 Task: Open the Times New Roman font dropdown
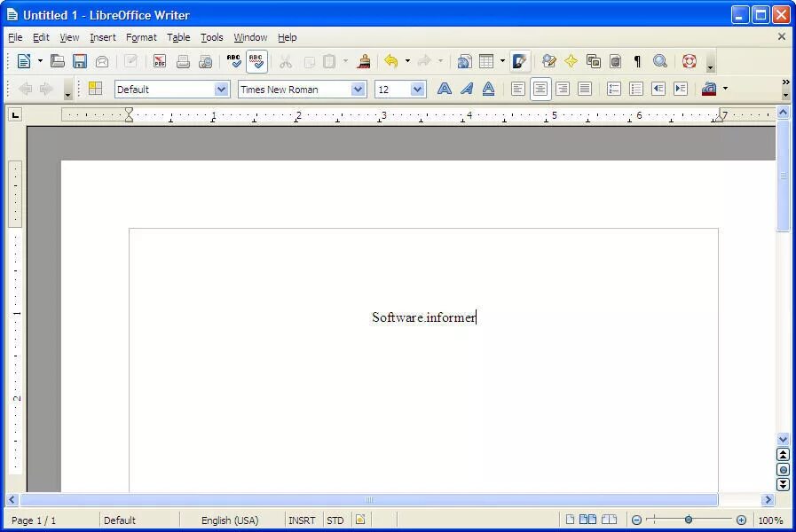[x=358, y=90]
